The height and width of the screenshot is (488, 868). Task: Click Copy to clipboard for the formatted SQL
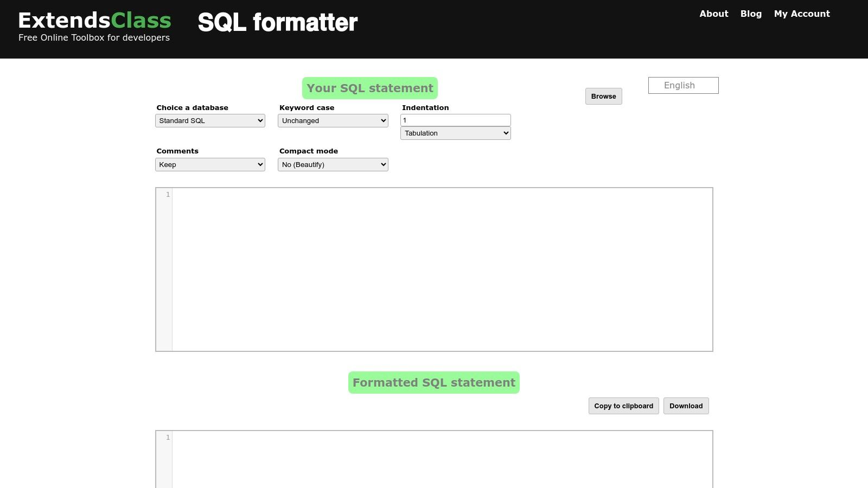point(623,406)
